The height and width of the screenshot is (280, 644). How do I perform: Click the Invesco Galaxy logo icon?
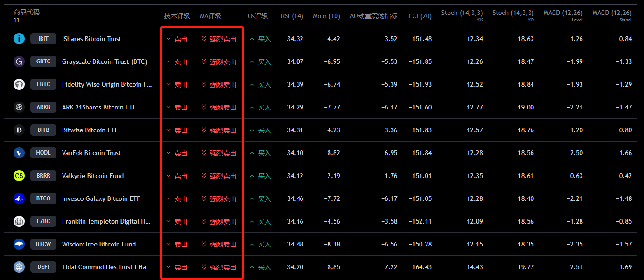tap(19, 198)
